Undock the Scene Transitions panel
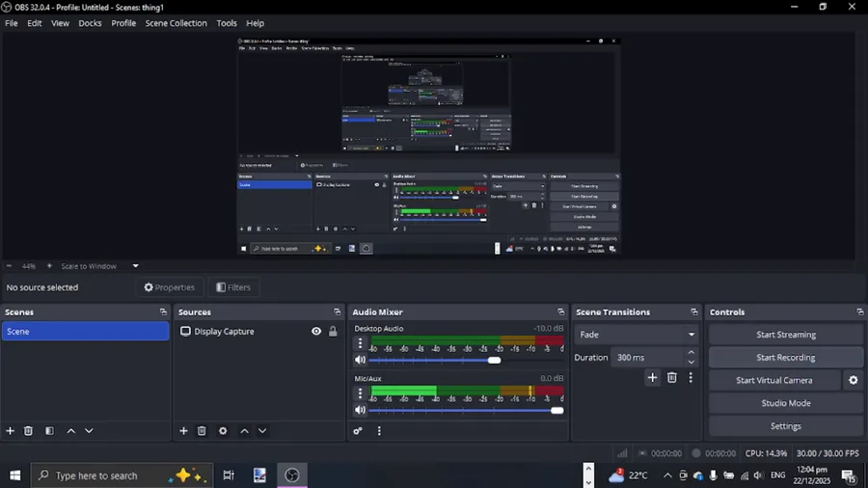 tap(693, 312)
